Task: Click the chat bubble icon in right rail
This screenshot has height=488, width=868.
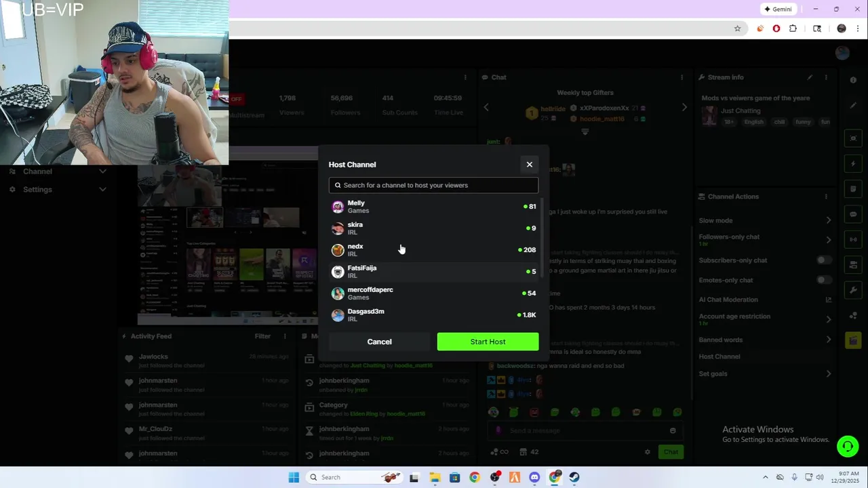Action: click(x=853, y=214)
